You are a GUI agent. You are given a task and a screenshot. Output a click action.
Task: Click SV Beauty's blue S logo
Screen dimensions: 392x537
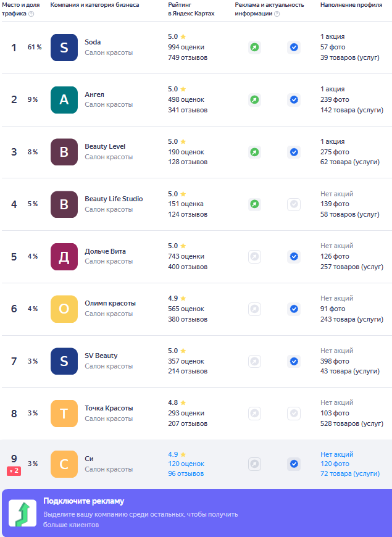click(x=64, y=361)
